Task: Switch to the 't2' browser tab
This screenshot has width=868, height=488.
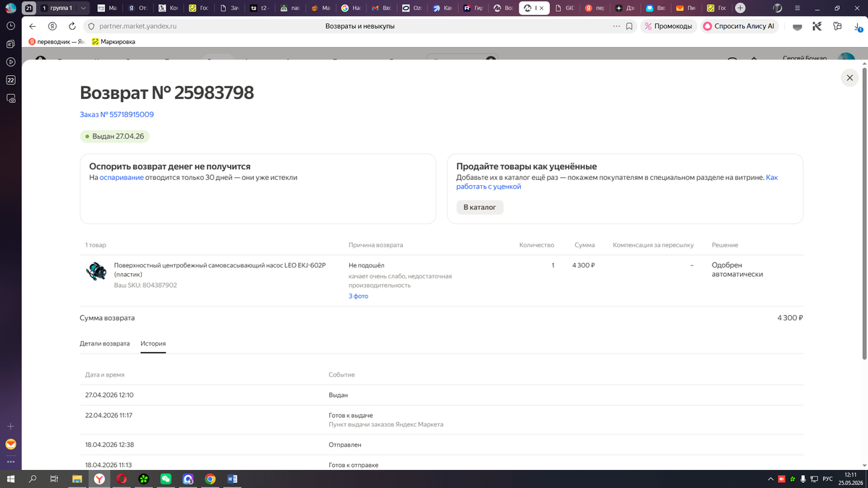Action: (x=260, y=8)
